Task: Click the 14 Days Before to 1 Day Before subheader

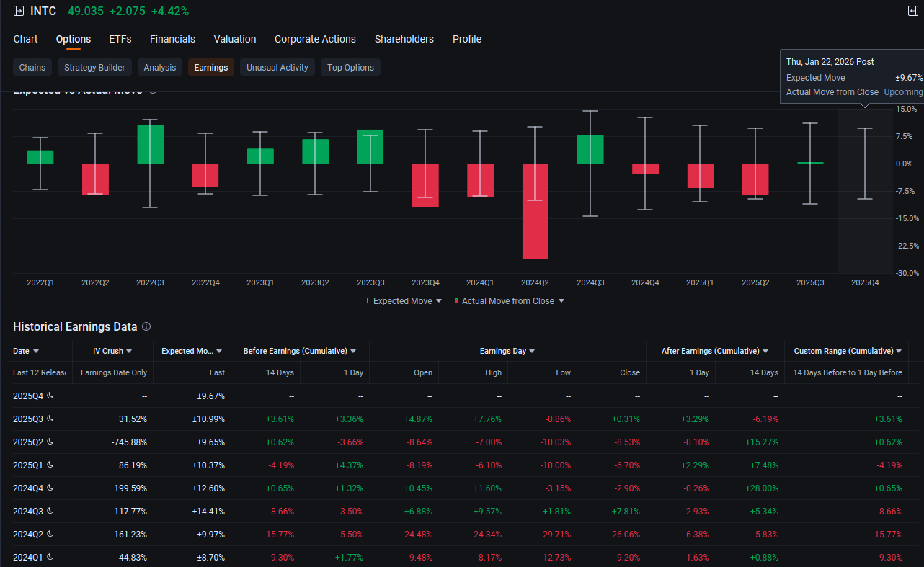Action: (848, 372)
